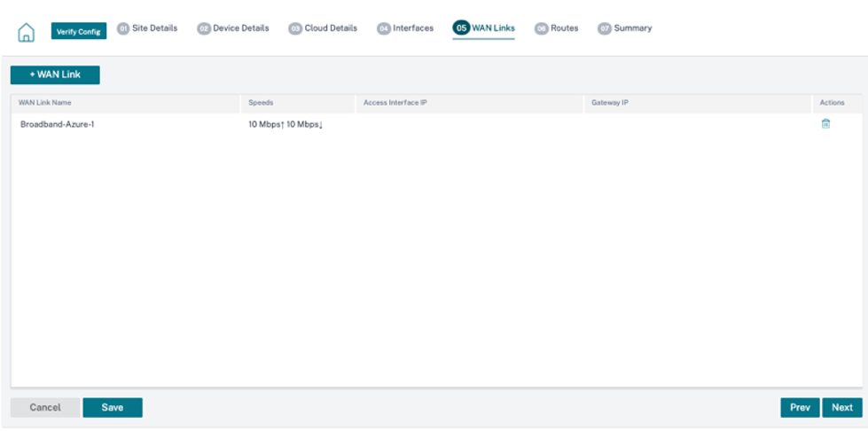The width and height of the screenshot is (868, 431).
Task: Select the Broadband-Azure-1 row
Action: 436,125
